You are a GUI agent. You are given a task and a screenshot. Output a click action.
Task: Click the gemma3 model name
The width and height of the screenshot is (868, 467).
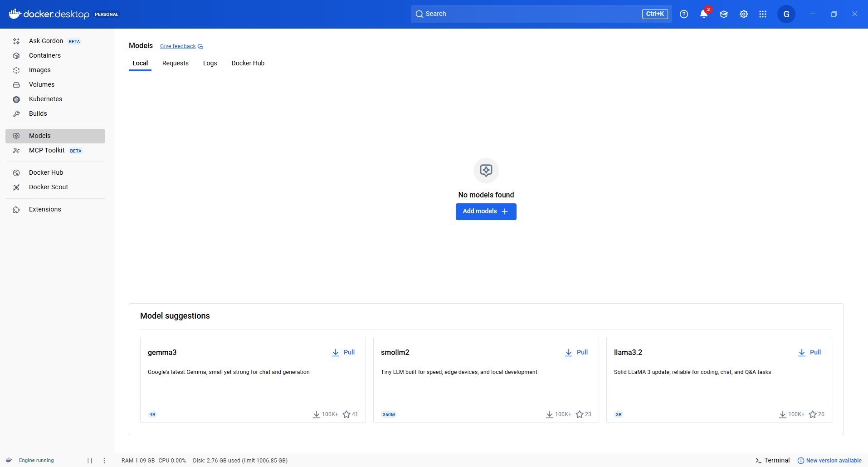tap(162, 353)
